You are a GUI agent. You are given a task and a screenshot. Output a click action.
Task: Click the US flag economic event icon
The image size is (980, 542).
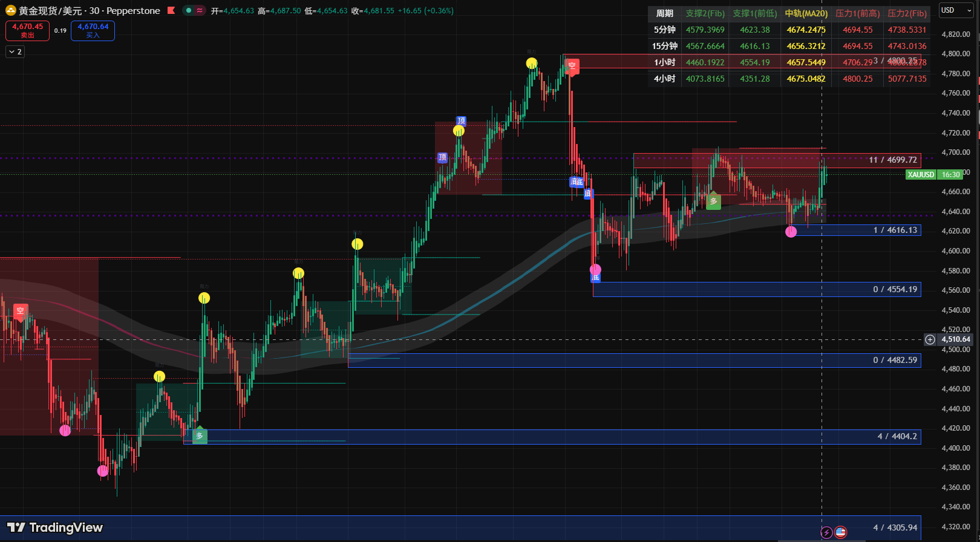coord(840,532)
